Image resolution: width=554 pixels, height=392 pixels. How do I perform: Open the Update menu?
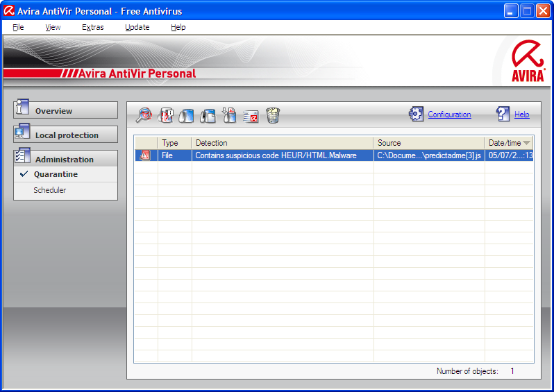click(x=137, y=28)
